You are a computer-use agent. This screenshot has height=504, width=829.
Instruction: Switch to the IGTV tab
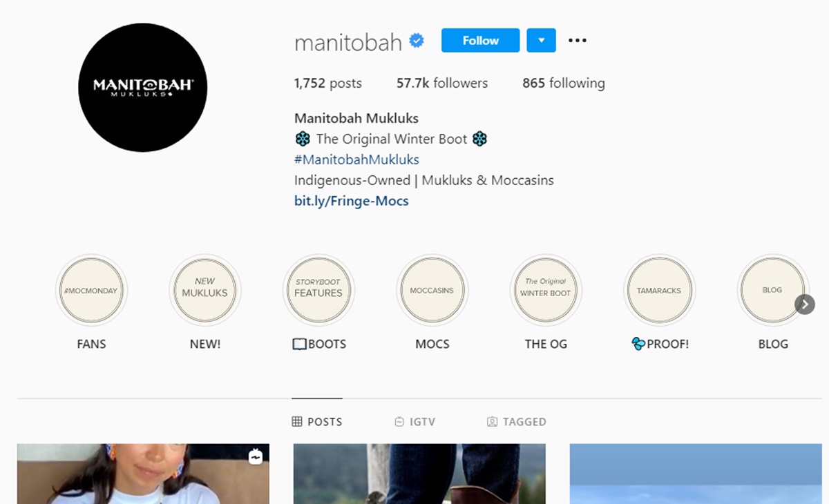(414, 422)
